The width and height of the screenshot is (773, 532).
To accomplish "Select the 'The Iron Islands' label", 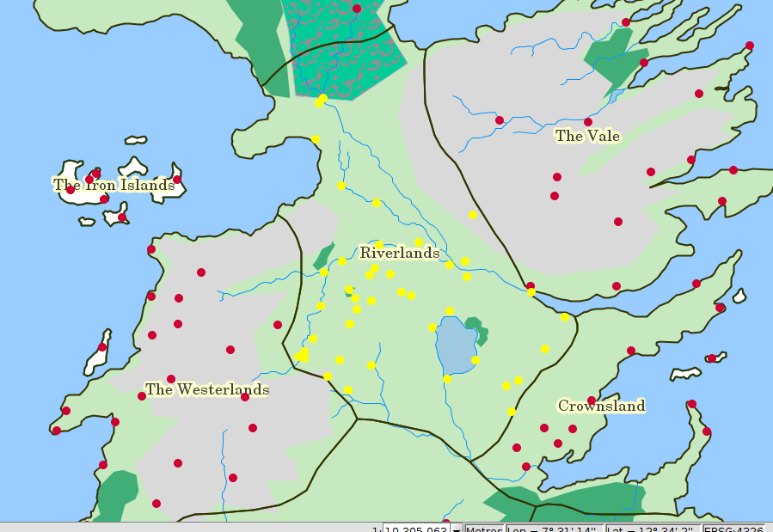I will [x=113, y=185].
